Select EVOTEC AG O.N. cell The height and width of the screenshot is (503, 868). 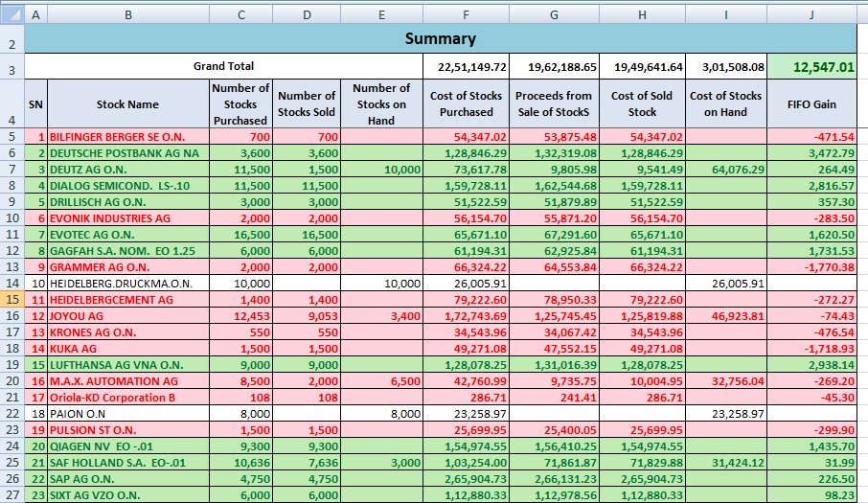tap(127, 235)
